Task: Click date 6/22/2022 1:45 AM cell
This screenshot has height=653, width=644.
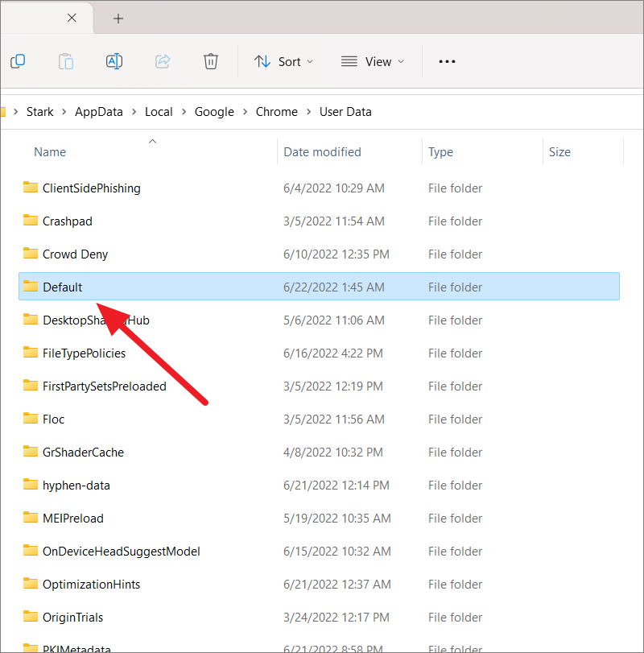Action: pyautogui.click(x=334, y=287)
